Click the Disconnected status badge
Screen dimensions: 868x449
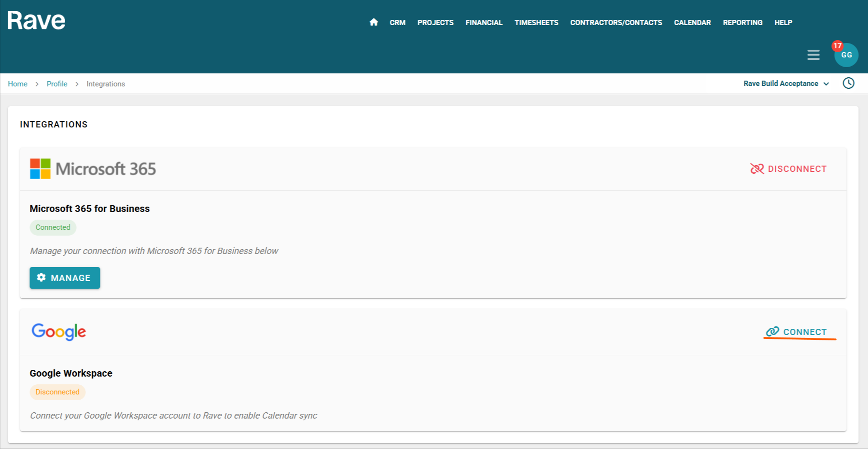(x=57, y=392)
